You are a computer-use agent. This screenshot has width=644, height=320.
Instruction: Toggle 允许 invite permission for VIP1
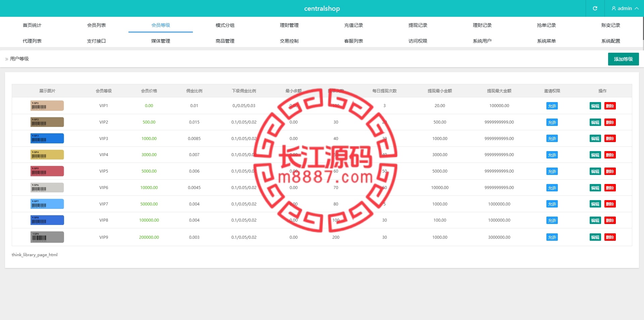tap(552, 106)
